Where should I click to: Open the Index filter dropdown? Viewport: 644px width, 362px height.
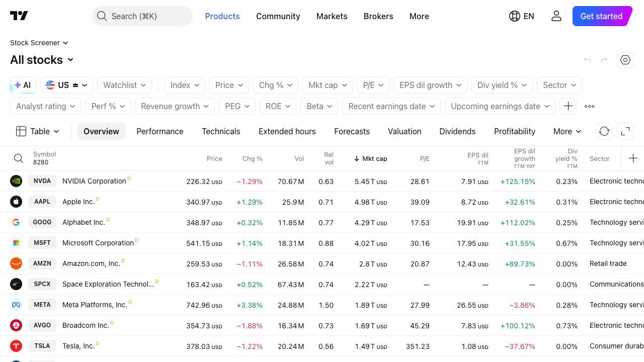(x=185, y=85)
